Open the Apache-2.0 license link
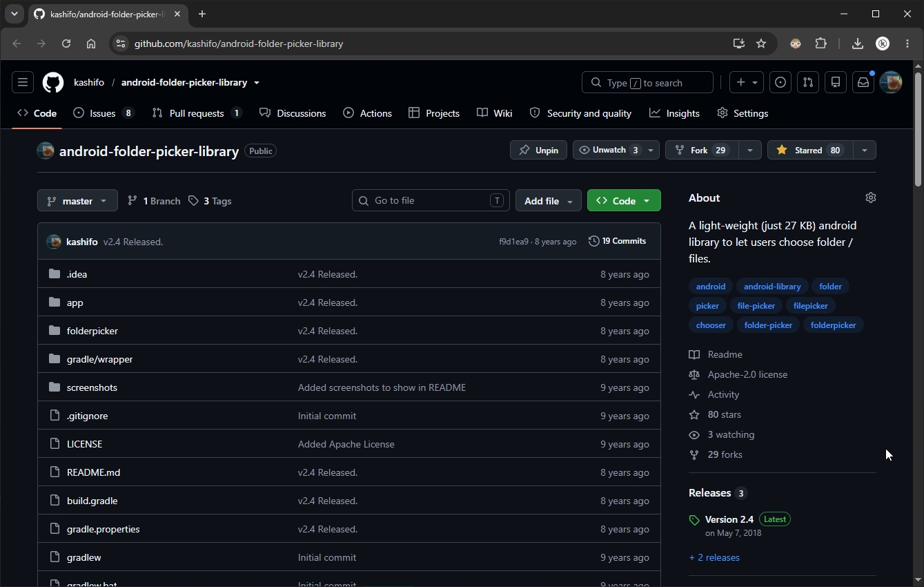This screenshot has width=924, height=587. (747, 374)
